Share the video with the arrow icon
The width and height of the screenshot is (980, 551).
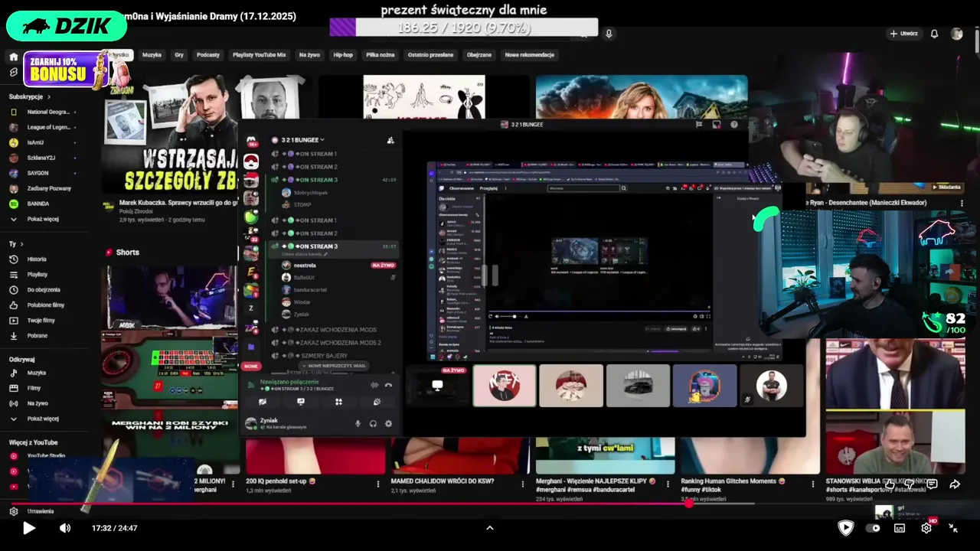(955, 484)
